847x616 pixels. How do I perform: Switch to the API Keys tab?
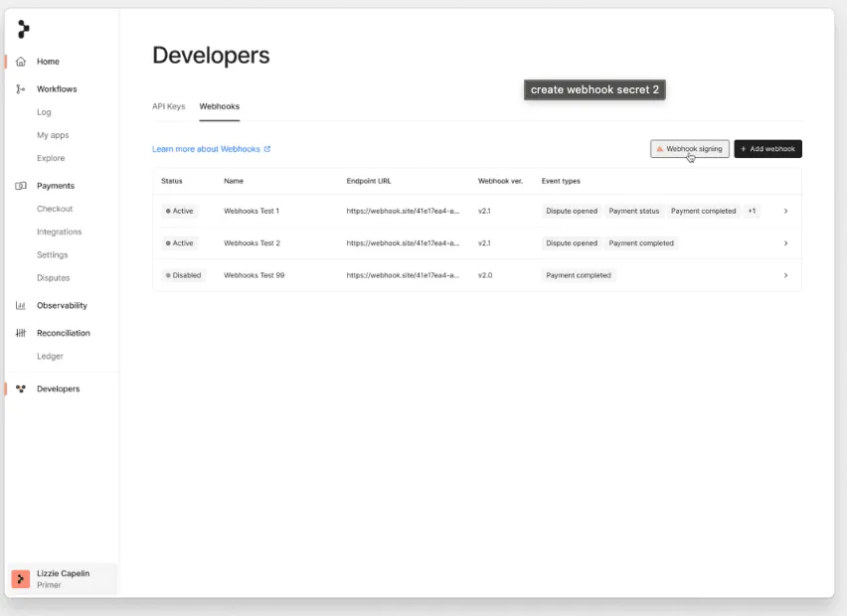coord(169,106)
